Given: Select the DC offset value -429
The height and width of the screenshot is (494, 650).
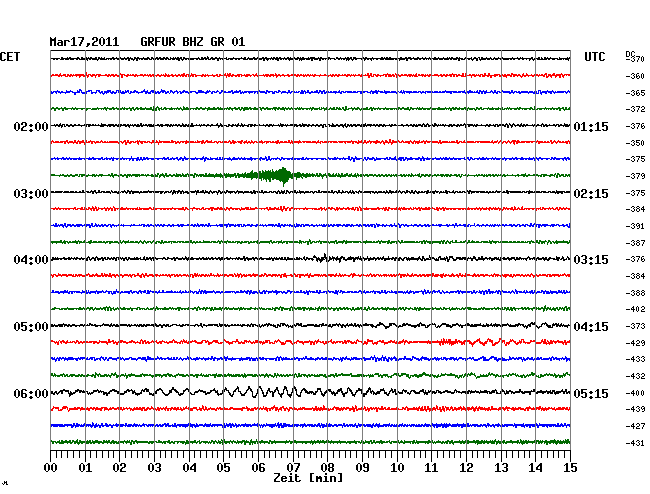Looking at the screenshot, I should click(x=635, y=343).
